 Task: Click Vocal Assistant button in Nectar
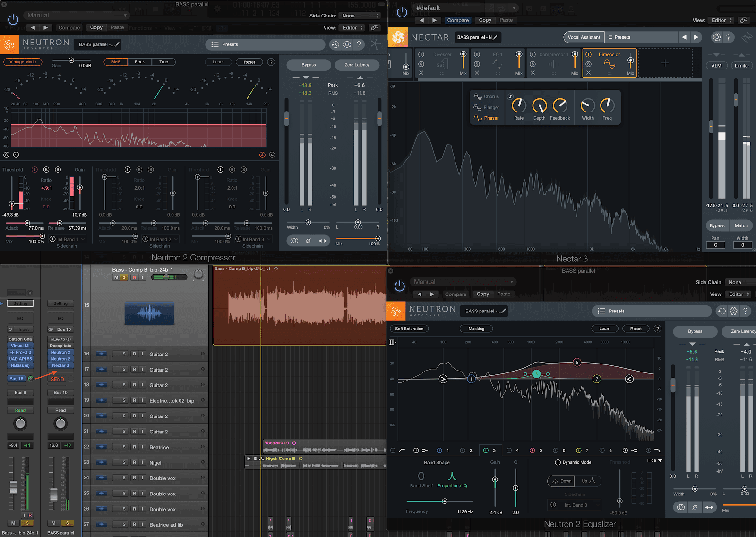(x=584, y=37)
